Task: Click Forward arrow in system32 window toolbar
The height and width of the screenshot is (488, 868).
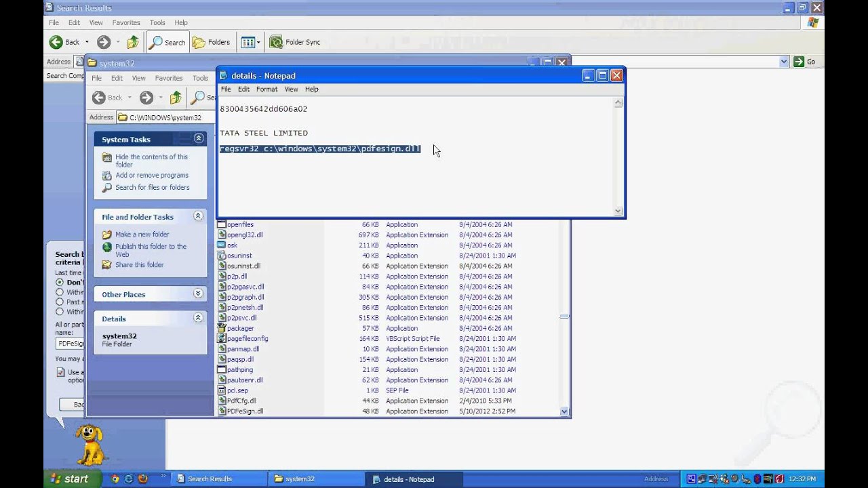Action: tap(146, 98)
